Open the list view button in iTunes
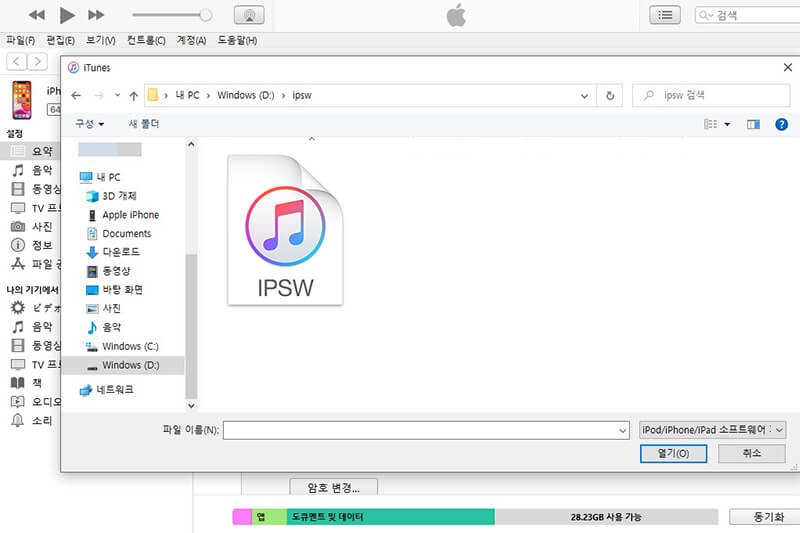800x533 pixels. pos(665,15)
